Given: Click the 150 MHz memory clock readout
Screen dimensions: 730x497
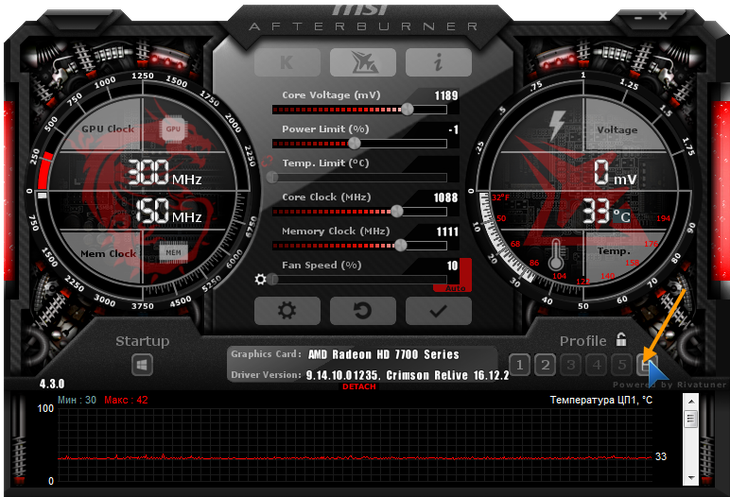Looking at the screenshot, I should 169,211.
